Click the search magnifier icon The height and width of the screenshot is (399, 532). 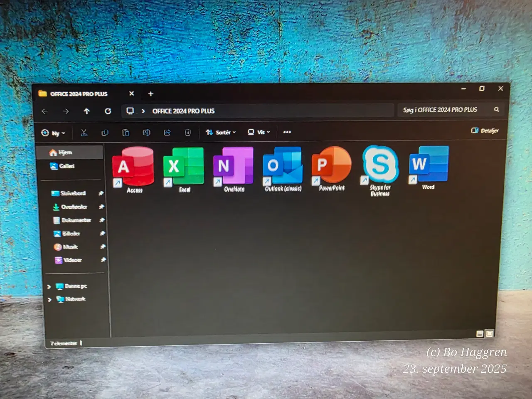(x=496, y=109)
